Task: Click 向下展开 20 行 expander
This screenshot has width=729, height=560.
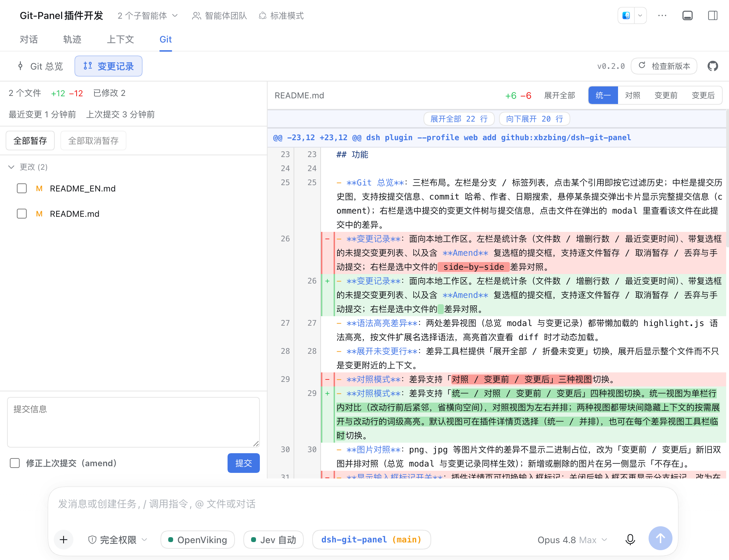Action: click(x=534, y=119)
